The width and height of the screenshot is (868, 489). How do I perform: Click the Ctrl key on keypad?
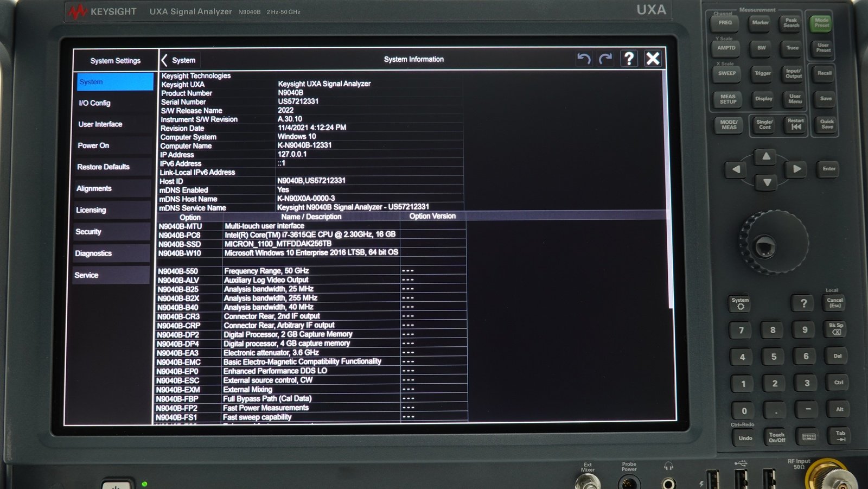point(839,383)
